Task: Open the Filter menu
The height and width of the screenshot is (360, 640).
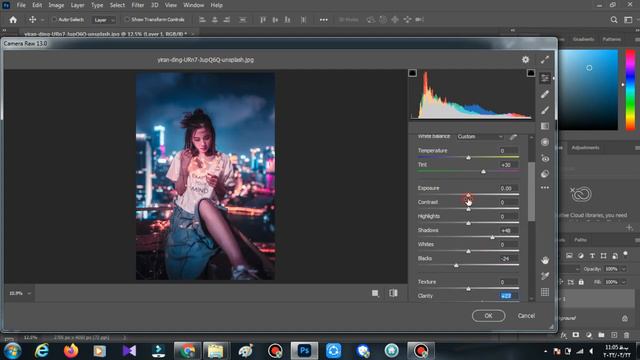Action: pos(138,5)
